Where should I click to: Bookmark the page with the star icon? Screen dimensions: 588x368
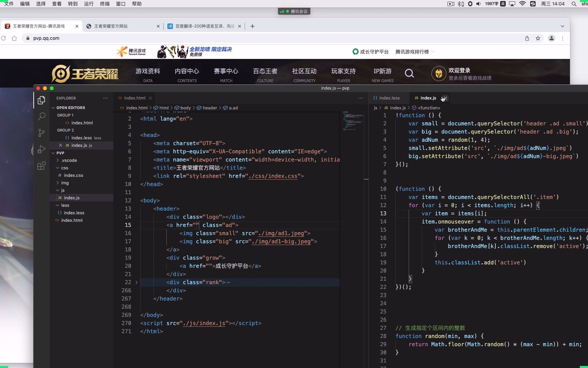538,38
